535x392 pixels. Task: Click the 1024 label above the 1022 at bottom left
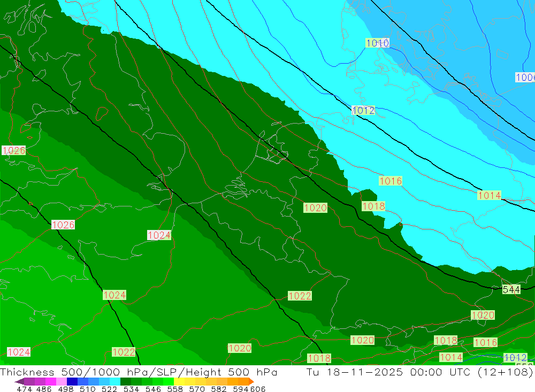point(114,295)
